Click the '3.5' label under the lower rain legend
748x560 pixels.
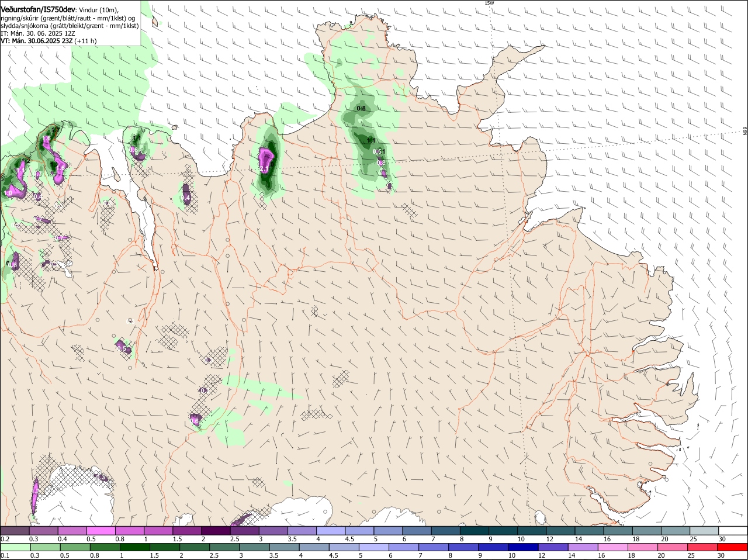pyautogui.click(x=273, y=556)
